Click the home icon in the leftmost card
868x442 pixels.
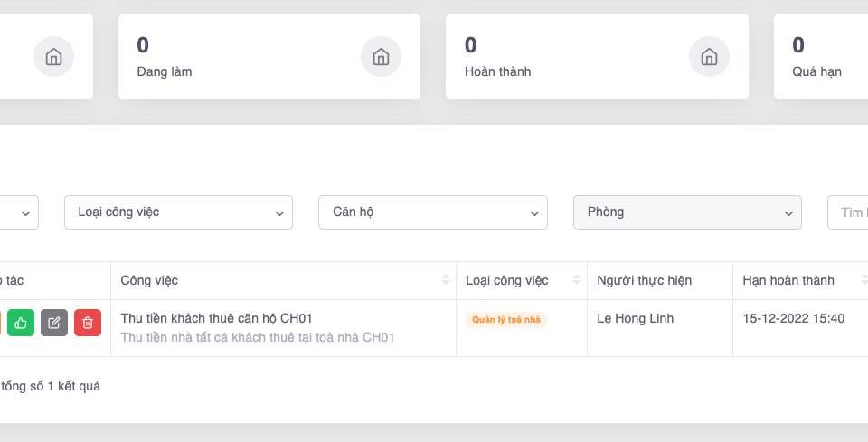(53, 57)
